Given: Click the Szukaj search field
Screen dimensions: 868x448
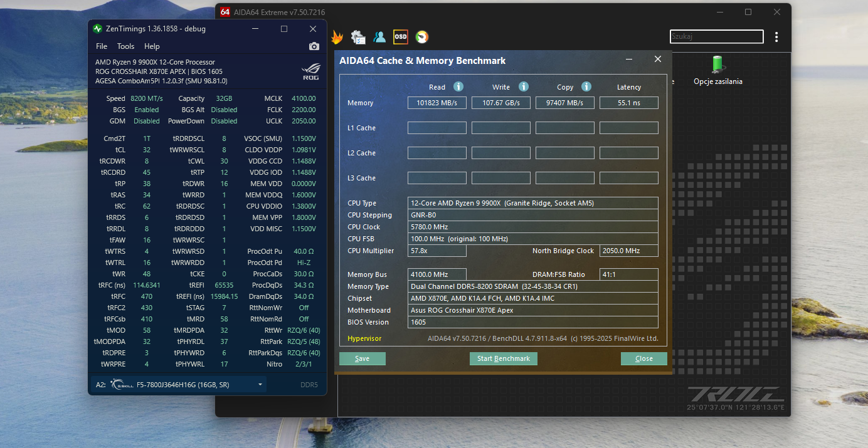Looking at the screenshot, I should coord(716,36).
